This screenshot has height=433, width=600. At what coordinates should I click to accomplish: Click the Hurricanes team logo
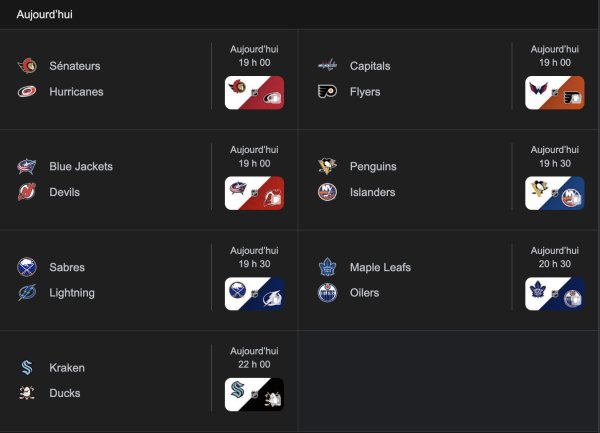[x=27, y=92]
